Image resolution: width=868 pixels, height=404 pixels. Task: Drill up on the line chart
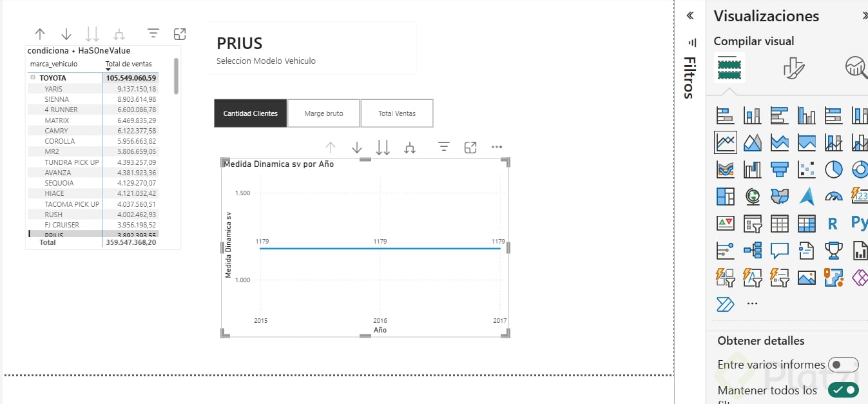[x=331, y=148]
